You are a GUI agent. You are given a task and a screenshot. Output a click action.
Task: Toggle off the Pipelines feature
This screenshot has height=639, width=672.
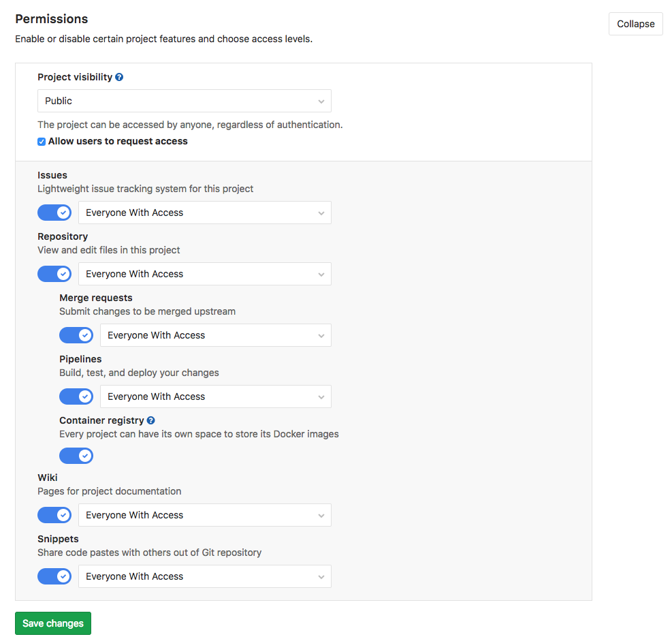[x=76, y=396]
